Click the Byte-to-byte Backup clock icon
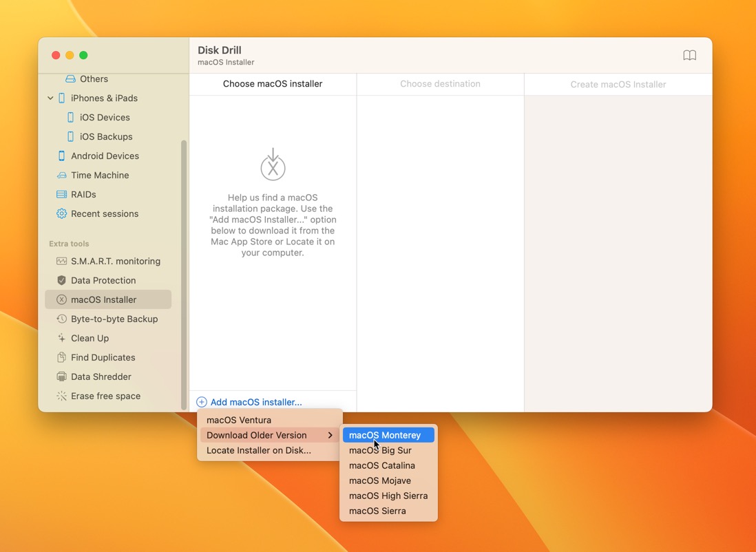Viewport: 756px width, 552px height. coord(61,319)
